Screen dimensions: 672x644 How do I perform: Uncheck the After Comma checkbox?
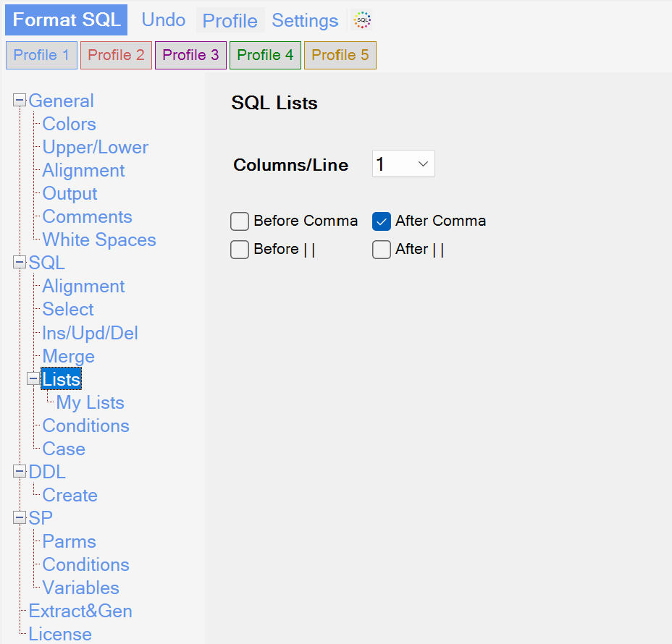coord(382,221)
